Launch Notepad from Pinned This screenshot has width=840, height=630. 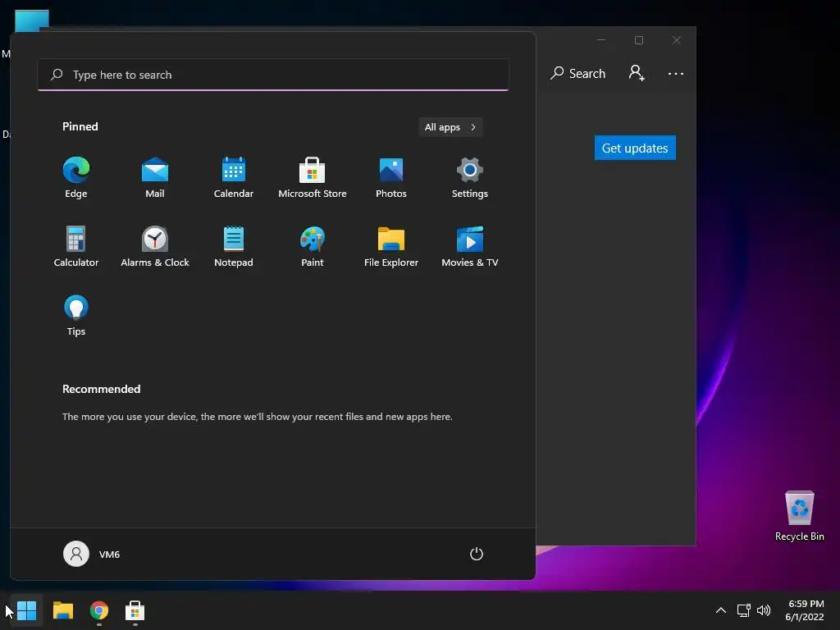point(234,247)
